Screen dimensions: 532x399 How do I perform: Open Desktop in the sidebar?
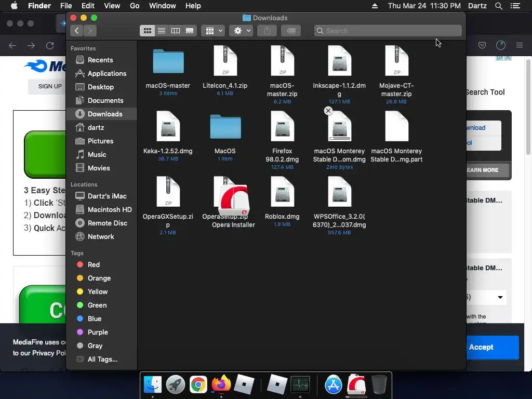pos(101,87)
